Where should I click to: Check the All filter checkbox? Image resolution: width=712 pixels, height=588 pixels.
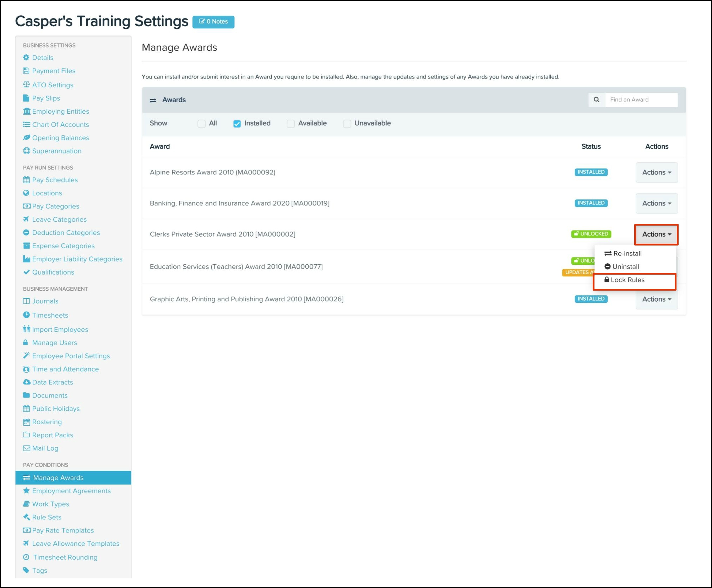click(x=201, y=123)
